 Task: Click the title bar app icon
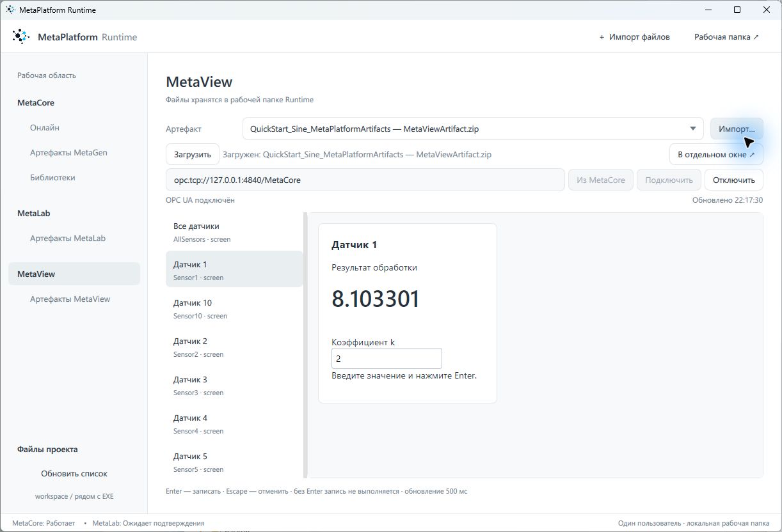[x=10, y=10]
